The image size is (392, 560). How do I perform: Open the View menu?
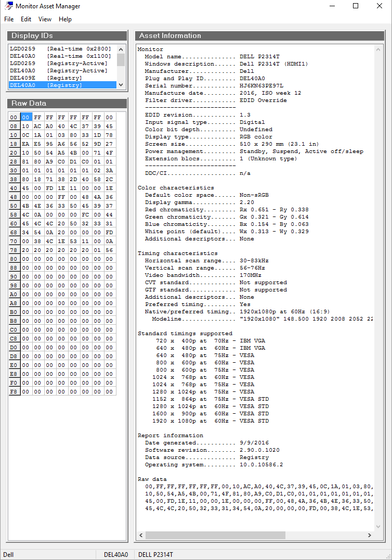[45, 19]
